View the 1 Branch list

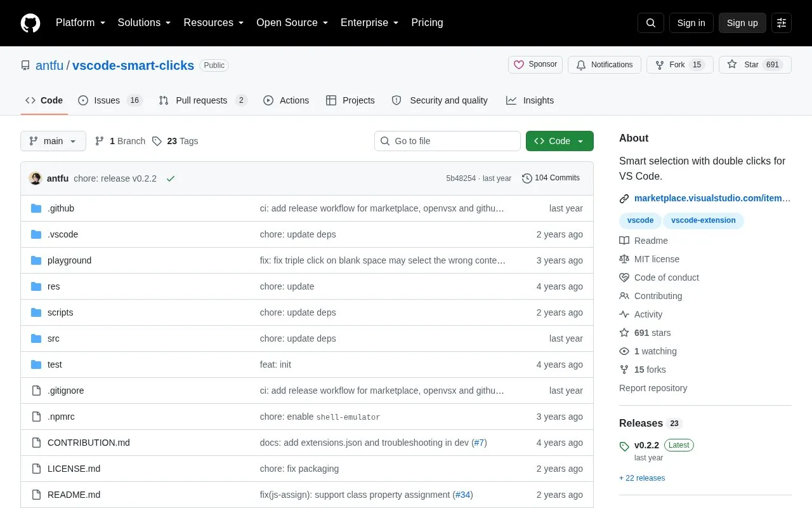[120, 141]
